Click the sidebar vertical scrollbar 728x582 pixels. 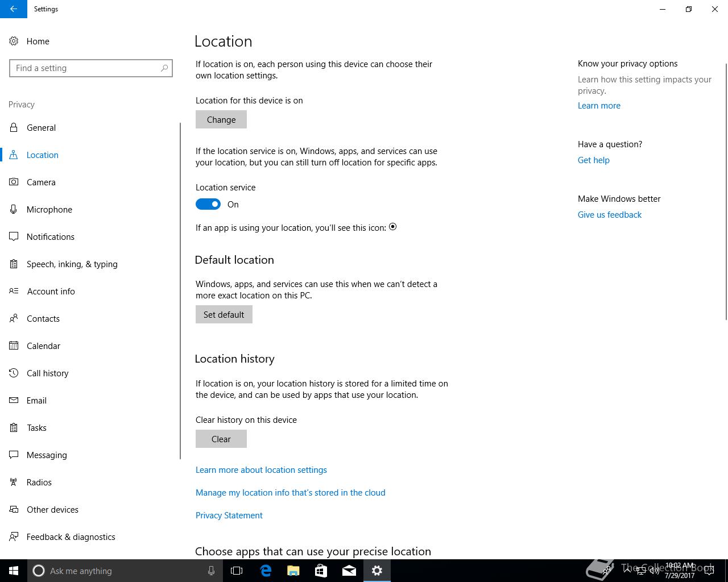tap(180, 291)
